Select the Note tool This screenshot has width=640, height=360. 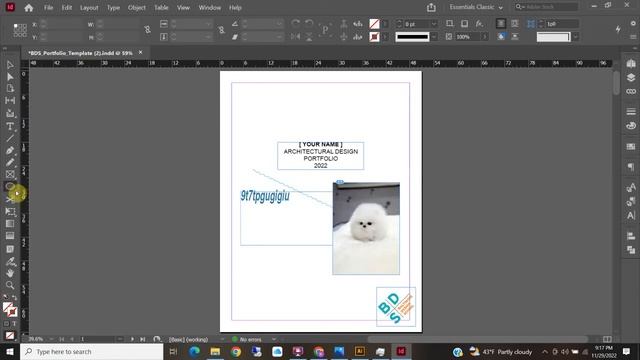click(10, 249)
